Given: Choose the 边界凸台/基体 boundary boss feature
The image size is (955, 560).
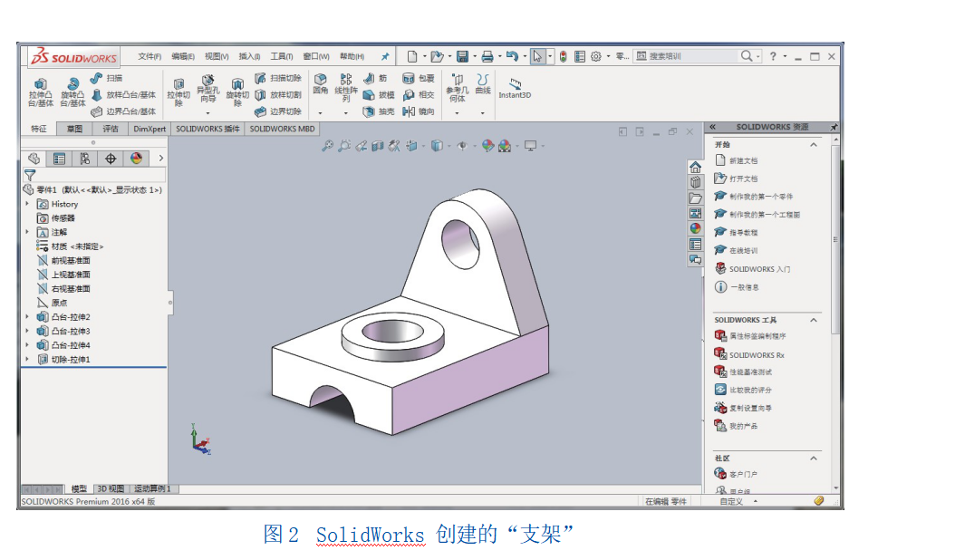Looking at the screenshot, I should (123, 111).
